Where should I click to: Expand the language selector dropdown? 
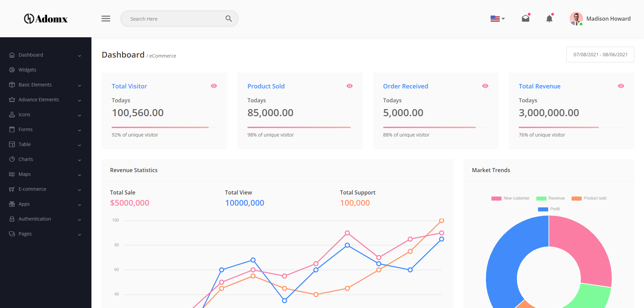[497, 19]
